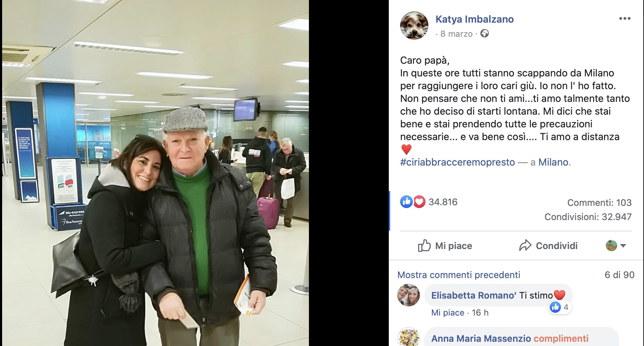Click Katya Imbalzano's dog profile picture
The image size is (644, 346).
point(414,25)
